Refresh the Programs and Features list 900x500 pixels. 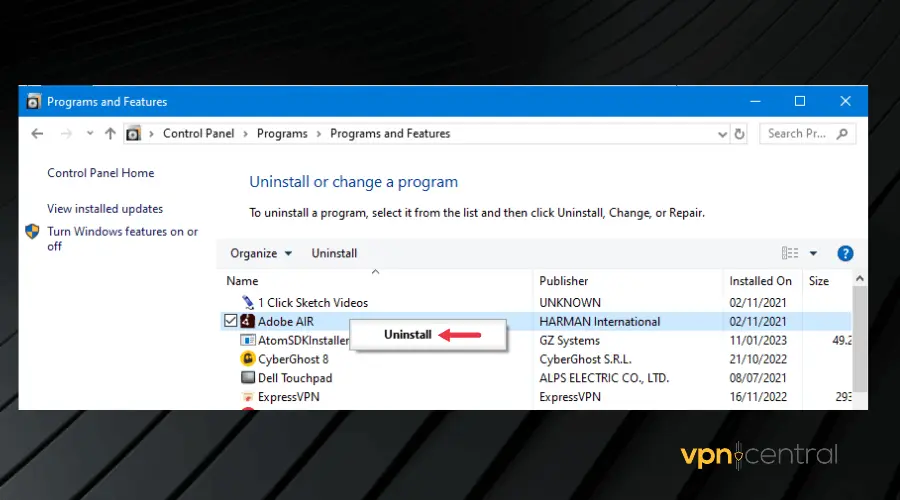point(739,134)
